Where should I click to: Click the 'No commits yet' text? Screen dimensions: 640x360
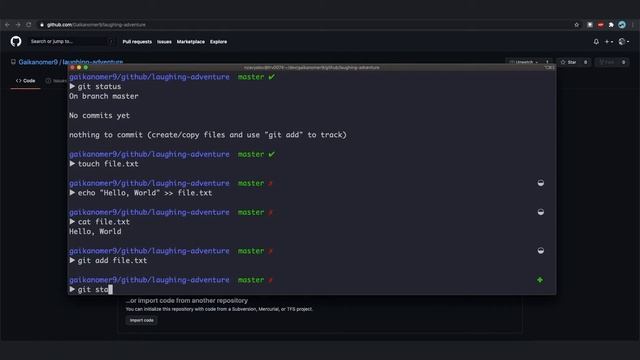point(99,116)
